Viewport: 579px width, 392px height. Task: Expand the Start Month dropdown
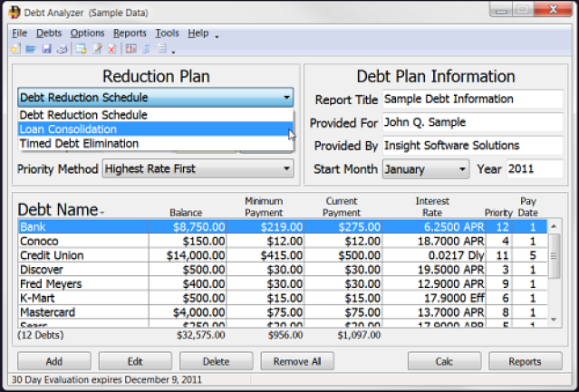426,169
